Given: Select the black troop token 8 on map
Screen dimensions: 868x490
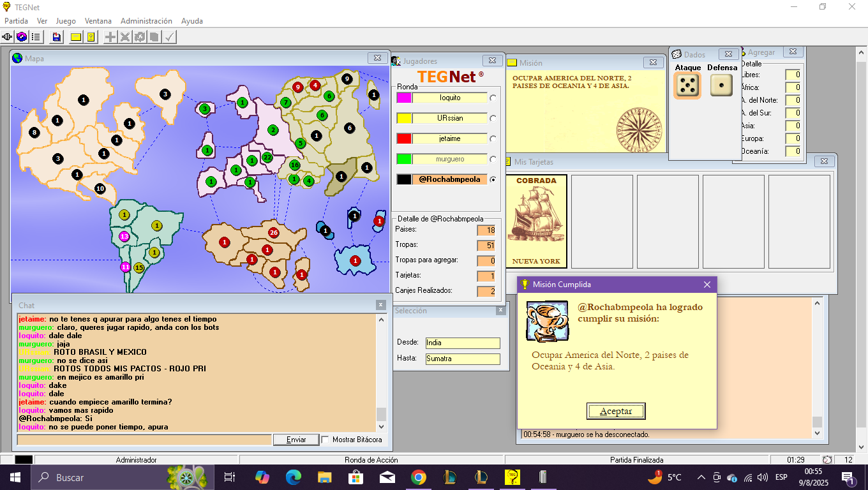Looking at the screenshot, I should point(34,133).
